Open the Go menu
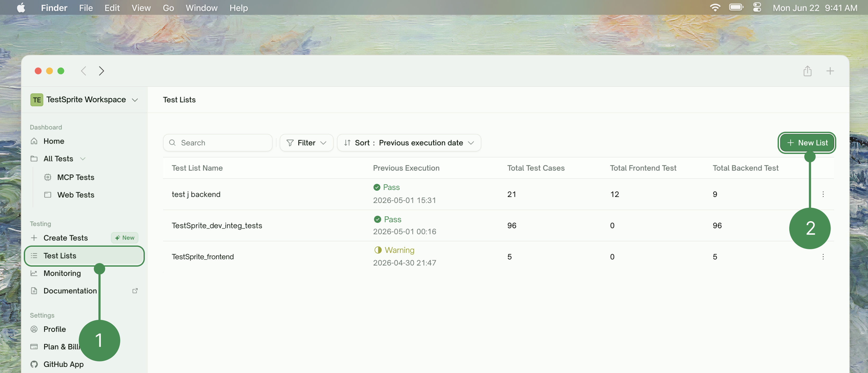Viewport: 868px width, 373px height. pos(168,7)
